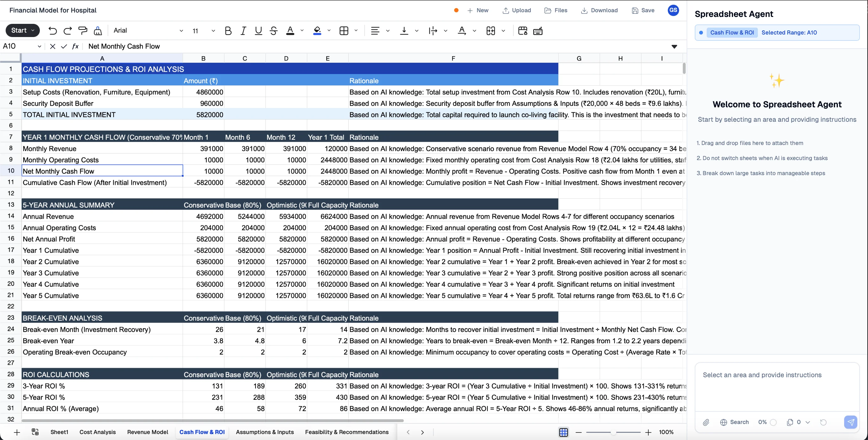The image size is (868, 440).
Task: Open the Feasibility & Recommendations sheet
Action: click(347, 432)
